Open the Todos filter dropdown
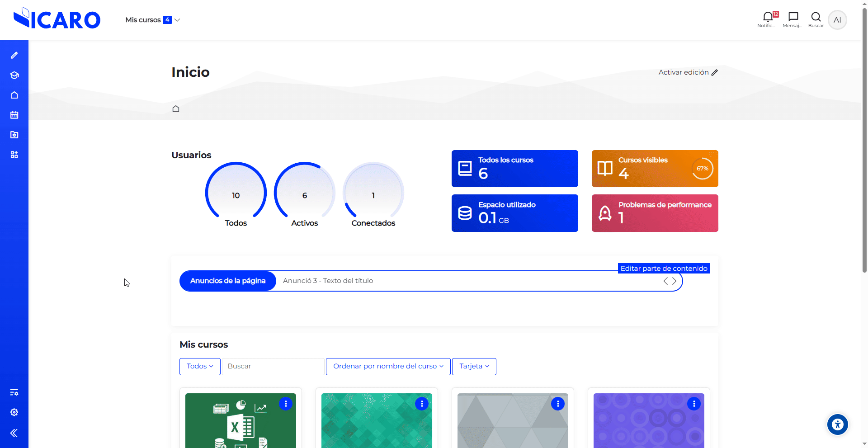 coord(199,366)
